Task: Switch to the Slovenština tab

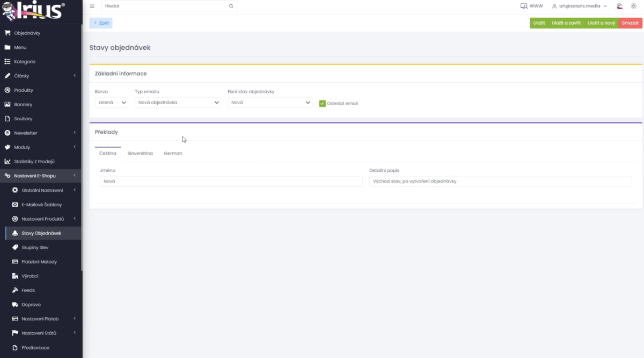Action: coord(140,154)
